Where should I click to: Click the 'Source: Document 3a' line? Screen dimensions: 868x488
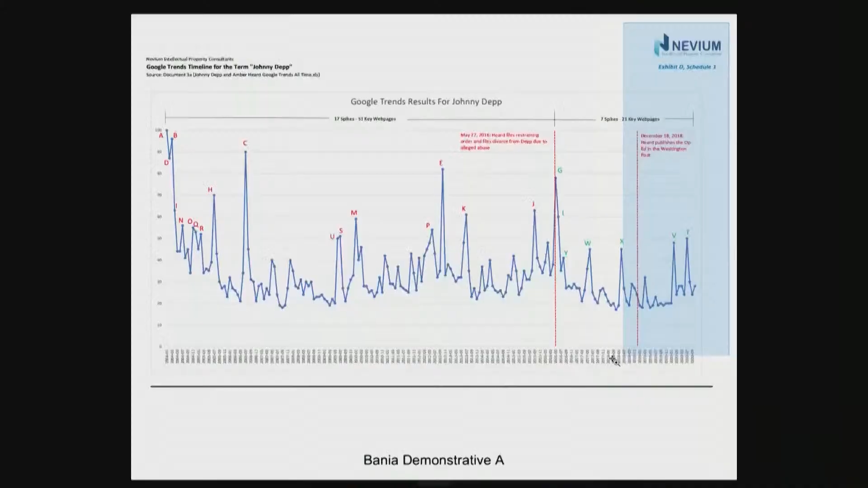(x=233, y=75)
